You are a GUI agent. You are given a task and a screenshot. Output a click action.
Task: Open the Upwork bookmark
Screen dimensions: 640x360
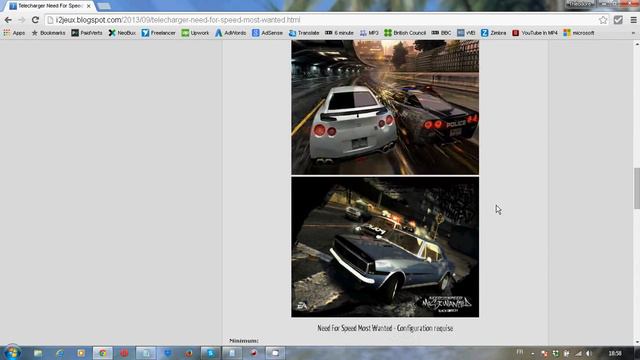[x=195, y=33]
